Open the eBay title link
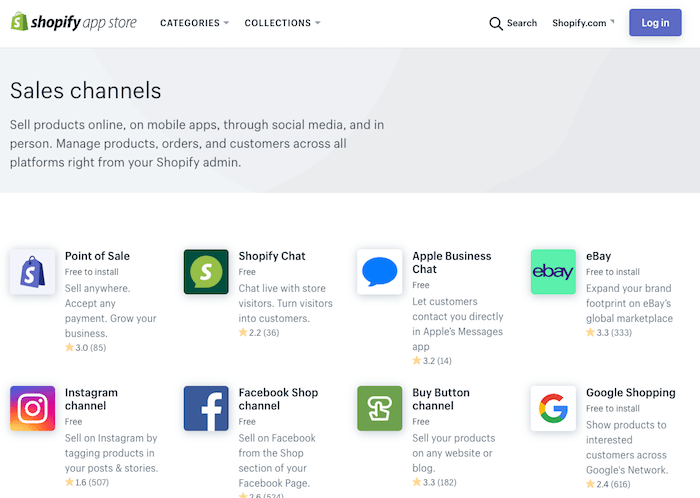This screenshot has height=498, width=700. point(599,256)
